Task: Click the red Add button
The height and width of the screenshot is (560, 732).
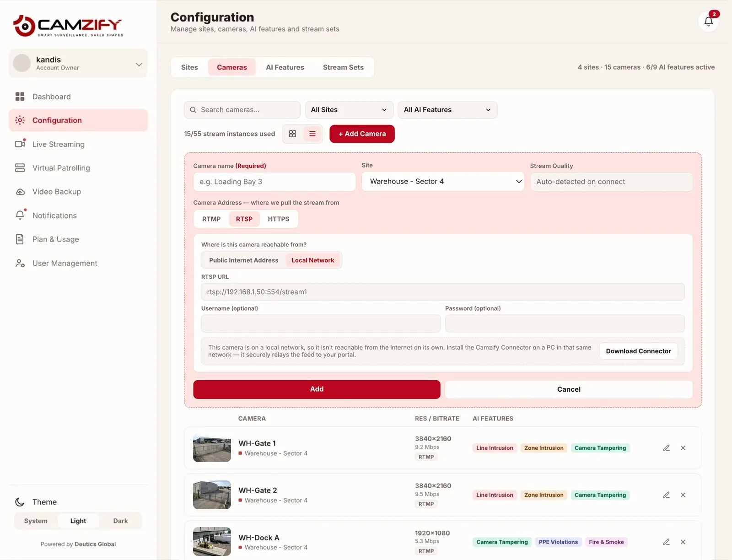Action: pos(317,389)
